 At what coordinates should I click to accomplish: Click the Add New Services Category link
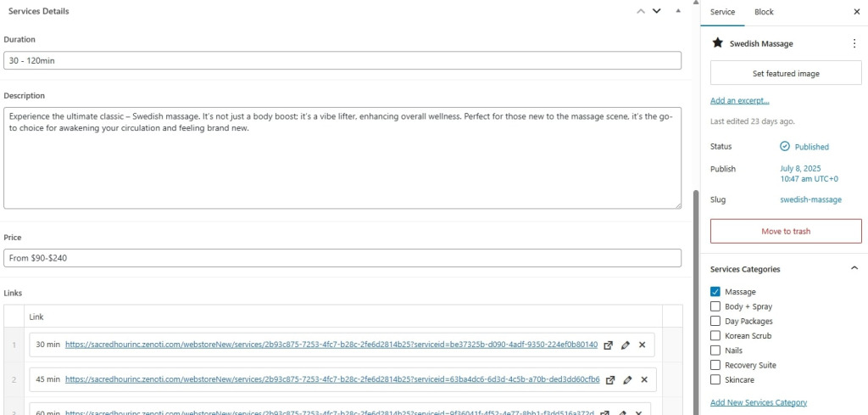[x=758, y=402]
